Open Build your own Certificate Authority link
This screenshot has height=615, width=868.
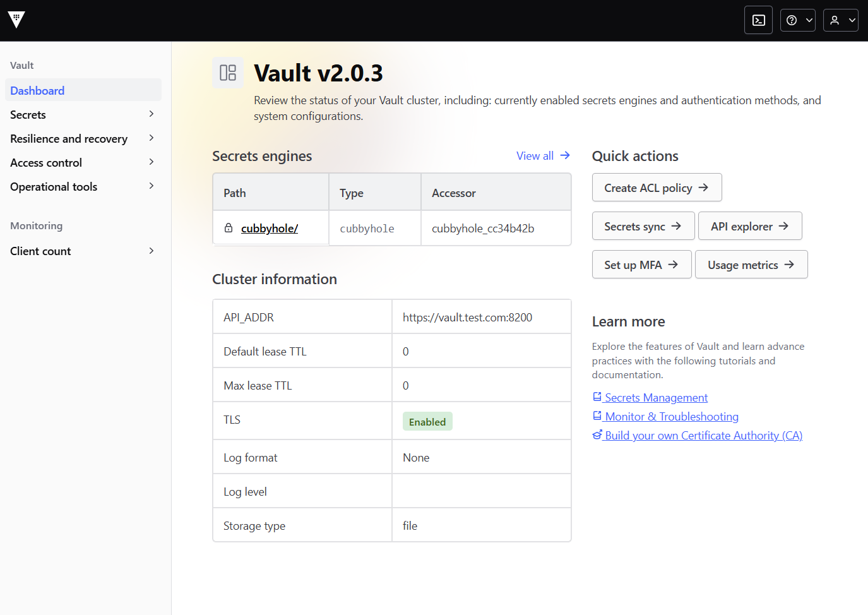click(x=698, y=435)
